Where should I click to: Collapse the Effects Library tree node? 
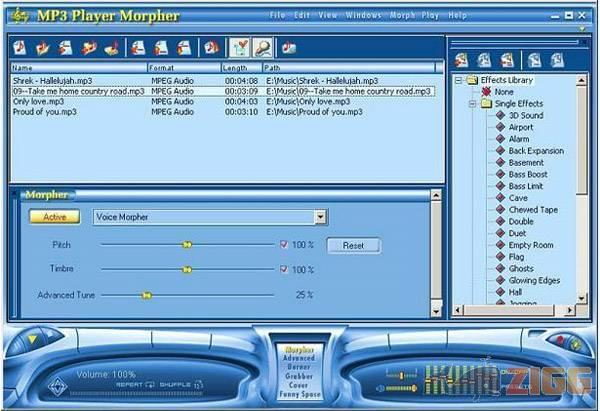[458, 80]
